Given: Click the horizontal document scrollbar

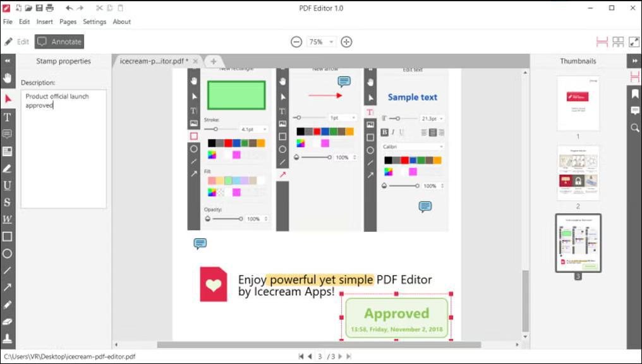Looking at the screenshot, I should pyautogui.click(x=319, y=345).
